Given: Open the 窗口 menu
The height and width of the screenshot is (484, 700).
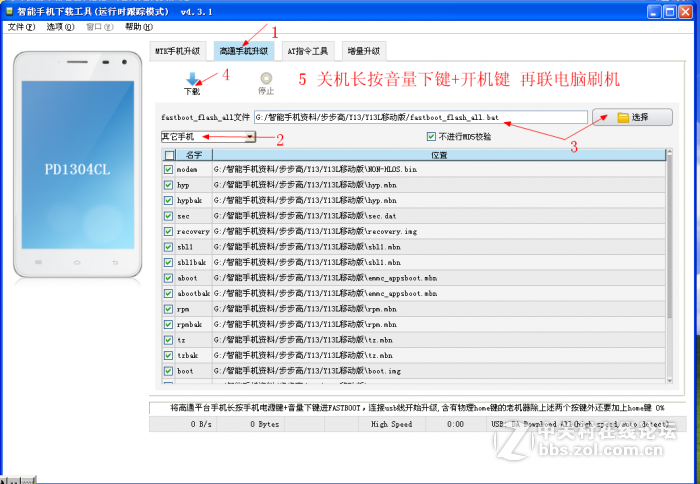Looking at the screenshot, I should (99, 27).
